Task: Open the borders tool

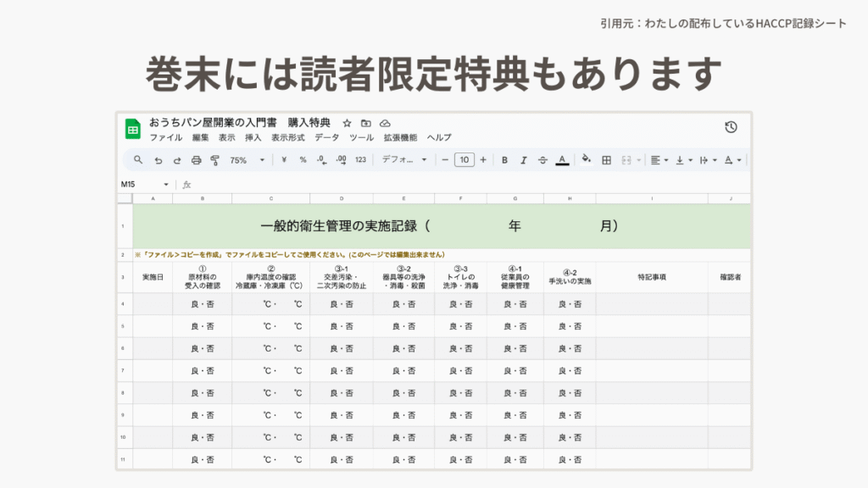Action: tap(607, 160)
